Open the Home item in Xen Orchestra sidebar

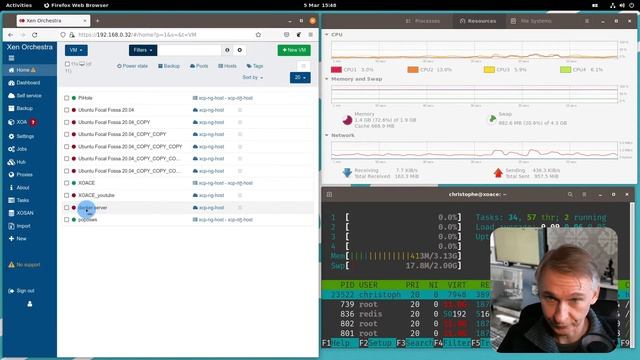(x=22, y=70)
